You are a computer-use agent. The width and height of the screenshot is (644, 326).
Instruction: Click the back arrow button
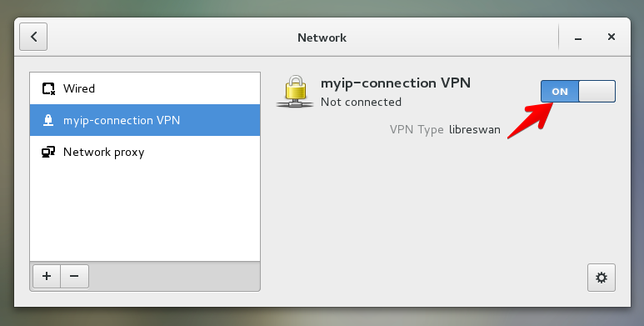coord(33,37)
